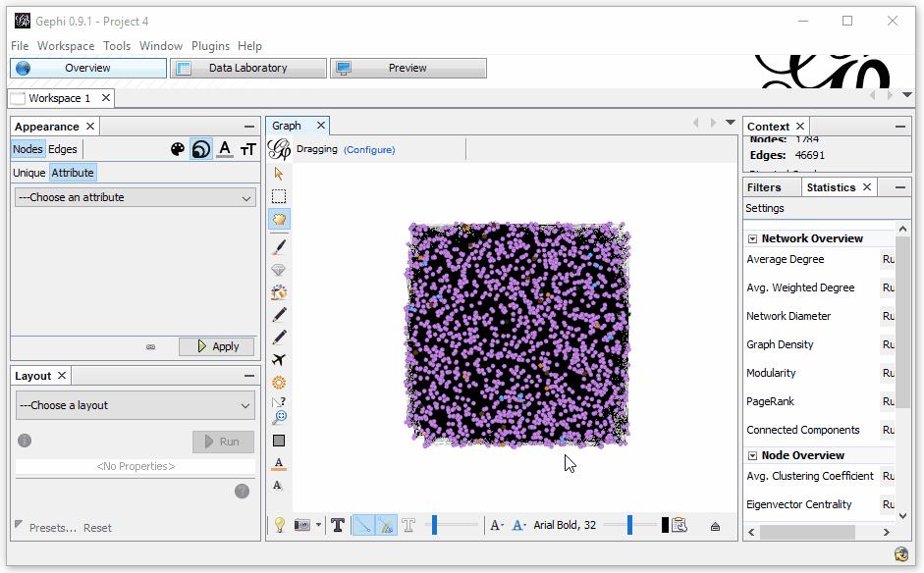Collapse the Node Overview section

click(752, 456)
